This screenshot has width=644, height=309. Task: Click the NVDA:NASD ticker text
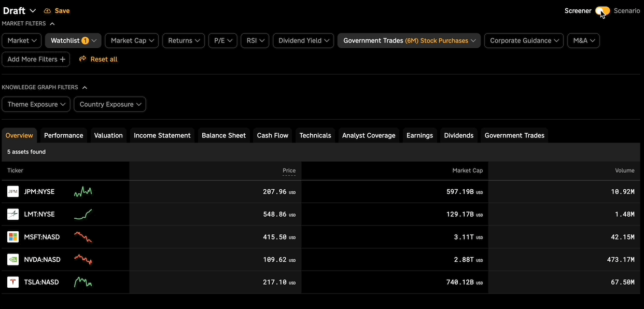click(43, 259)
